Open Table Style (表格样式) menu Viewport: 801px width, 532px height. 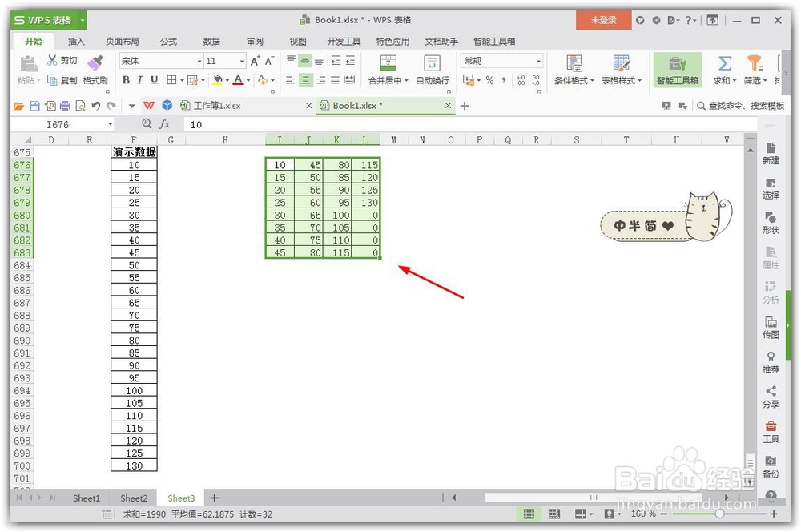point(622,70)
